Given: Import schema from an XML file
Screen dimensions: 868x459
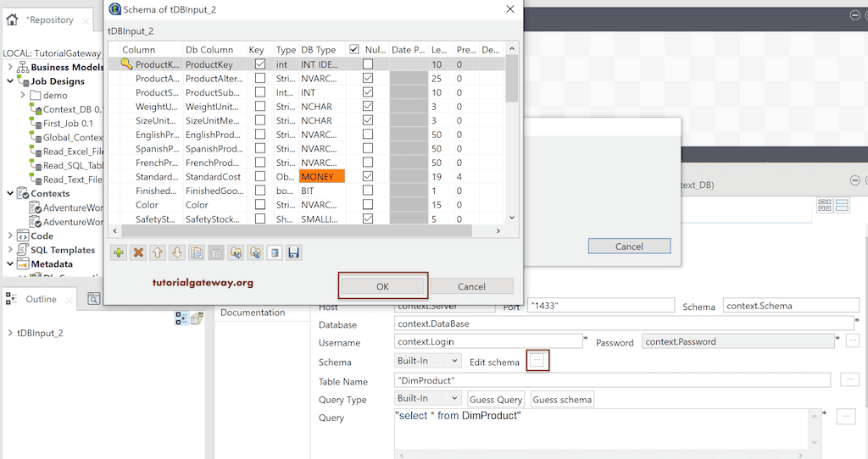Looking at the screenshot, I should tap(236, 252).
